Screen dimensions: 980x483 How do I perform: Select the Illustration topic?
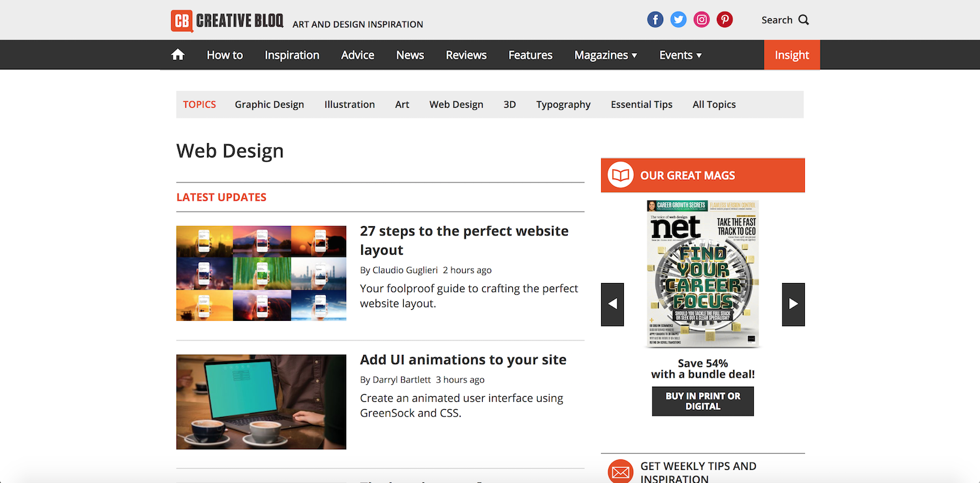tap(350, 105)
